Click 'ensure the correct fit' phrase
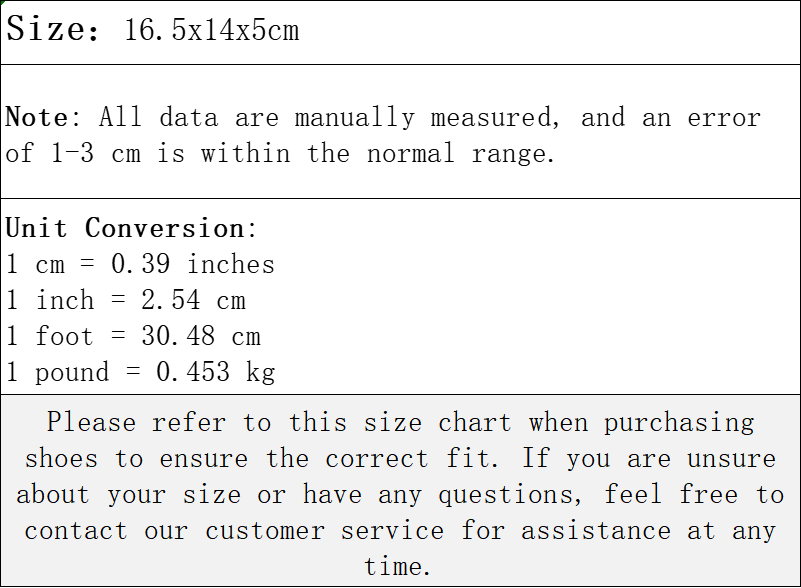The width and height of the screenshot is (801, 588). pyautogui.click(x=329, y=458)
